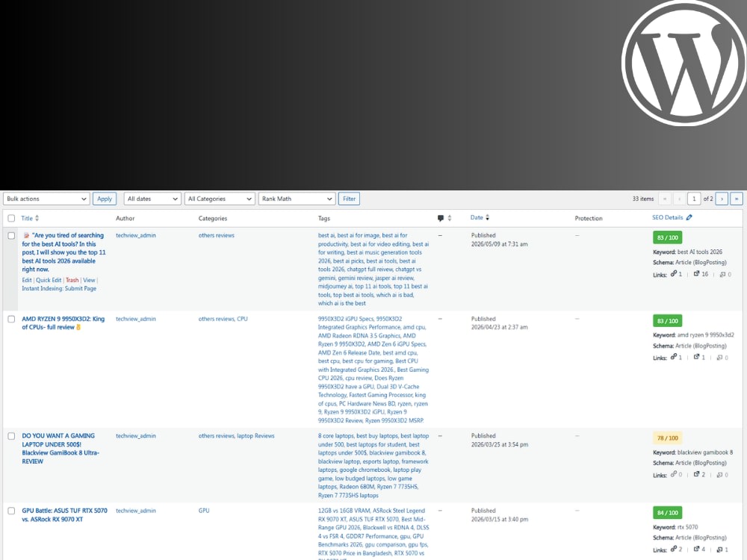
Task: Click the SEO Details edit pencil icon
Action: 689,217
